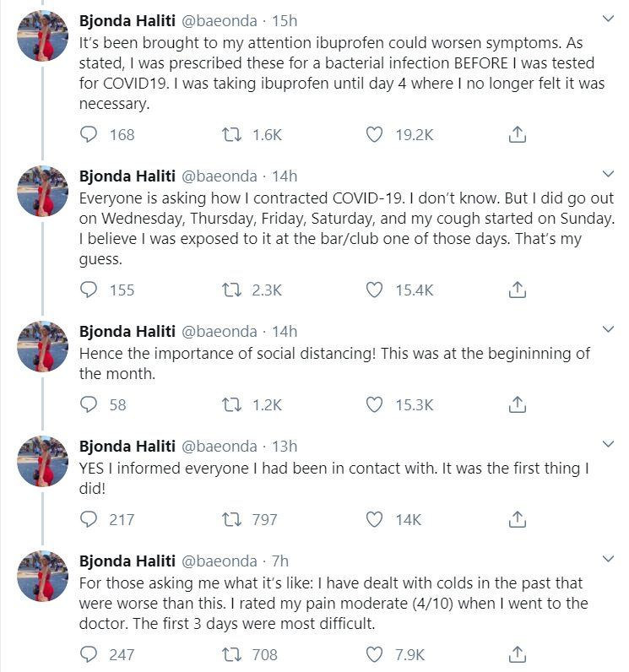Share the ibuprofen tweet via upload icon
This screenshot has height=672, width=629.
518,134
